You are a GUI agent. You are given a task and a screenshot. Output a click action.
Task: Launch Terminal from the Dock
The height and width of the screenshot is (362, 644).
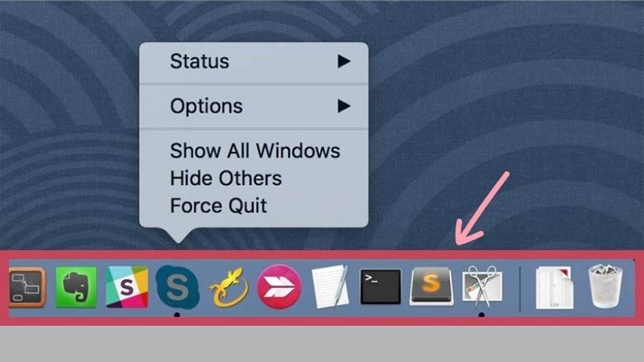tap(380, 286)
